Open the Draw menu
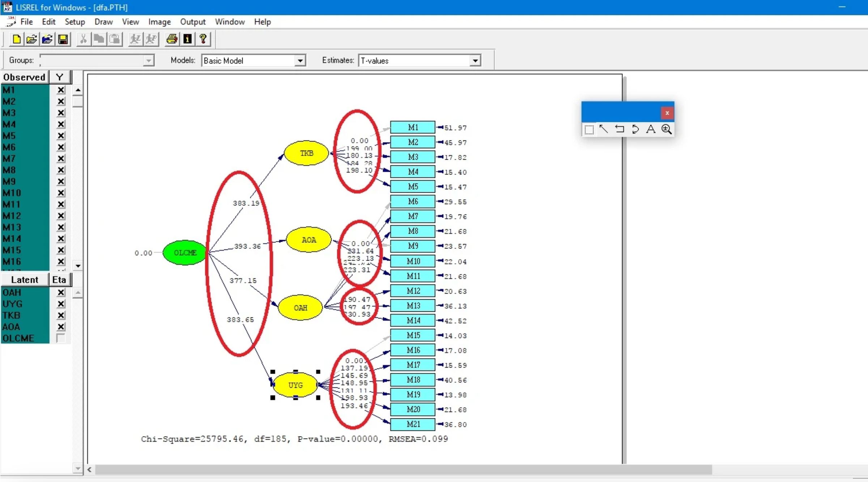The width and height of the screenshot is (868, 482). (x=103, y=22)
